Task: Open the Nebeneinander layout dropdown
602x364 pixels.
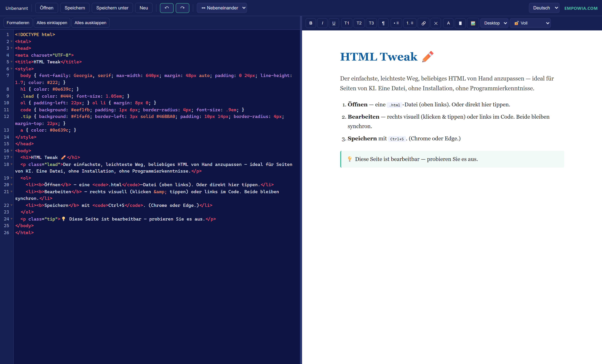Action: (x=222, y=8)
